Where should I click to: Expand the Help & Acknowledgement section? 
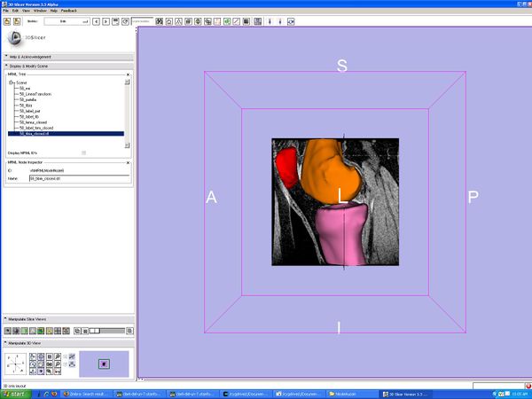click(7, 57)
